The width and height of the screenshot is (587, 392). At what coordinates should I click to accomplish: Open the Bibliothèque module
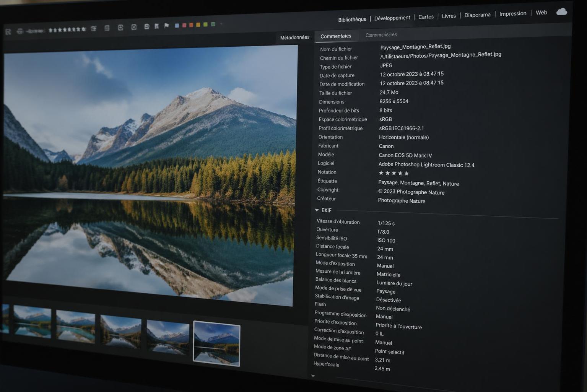(351, 19)
